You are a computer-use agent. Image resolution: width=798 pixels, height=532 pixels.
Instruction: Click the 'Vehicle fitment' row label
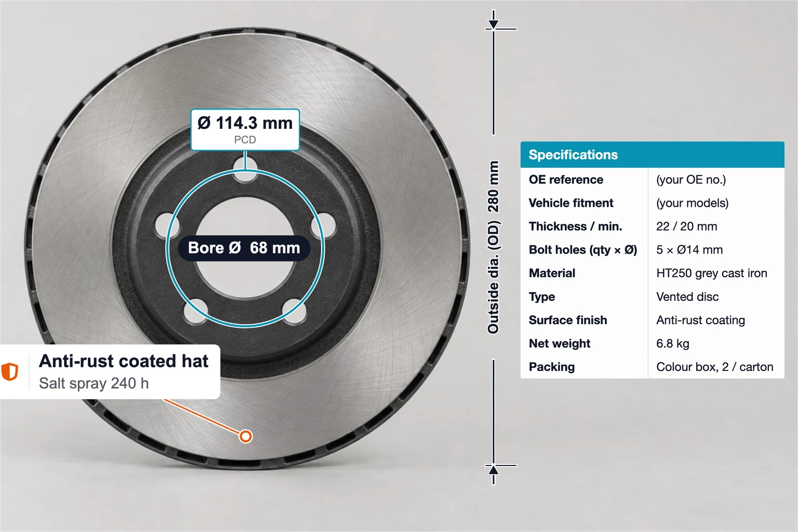(571, 203)
